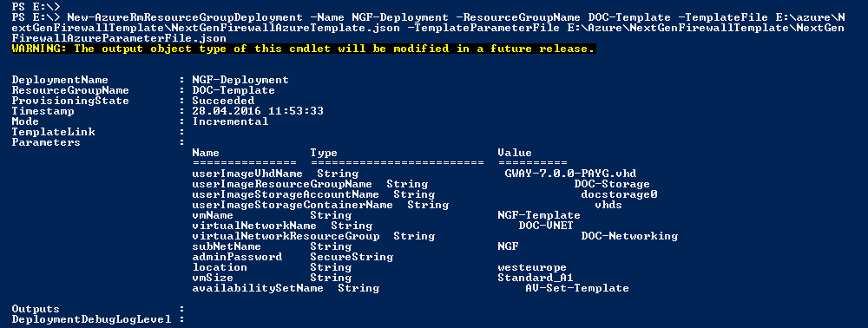The height and width of the screenshot is (328, 868).
Task: Click the Standard_A1 vmSize value
Action: pyautogui.click(x=535, y=278)
